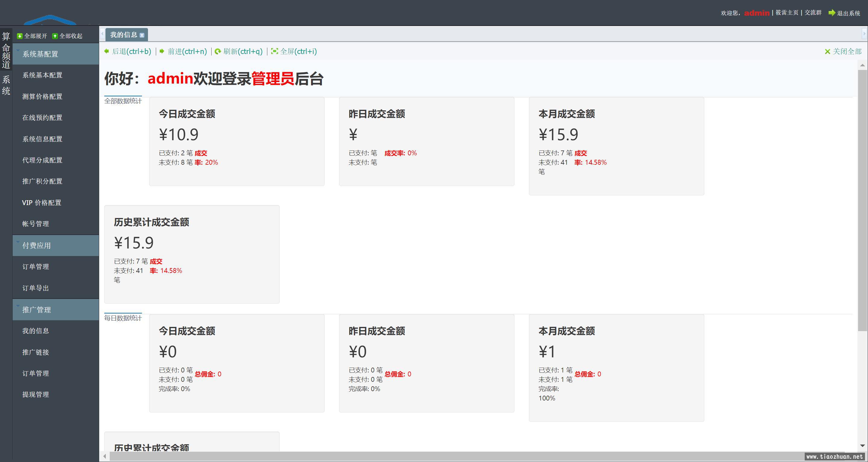Click the green X icon of 关闭全部

(827, 52)
